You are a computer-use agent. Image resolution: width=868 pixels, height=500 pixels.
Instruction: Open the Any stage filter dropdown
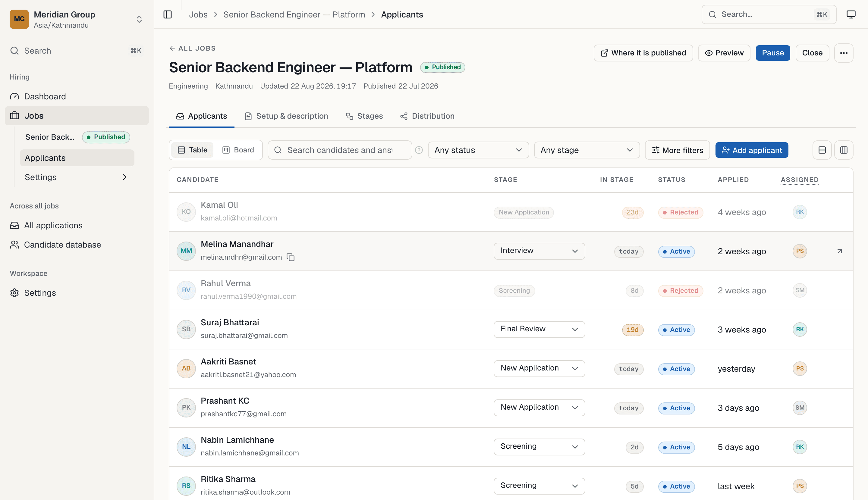[587, 150]
